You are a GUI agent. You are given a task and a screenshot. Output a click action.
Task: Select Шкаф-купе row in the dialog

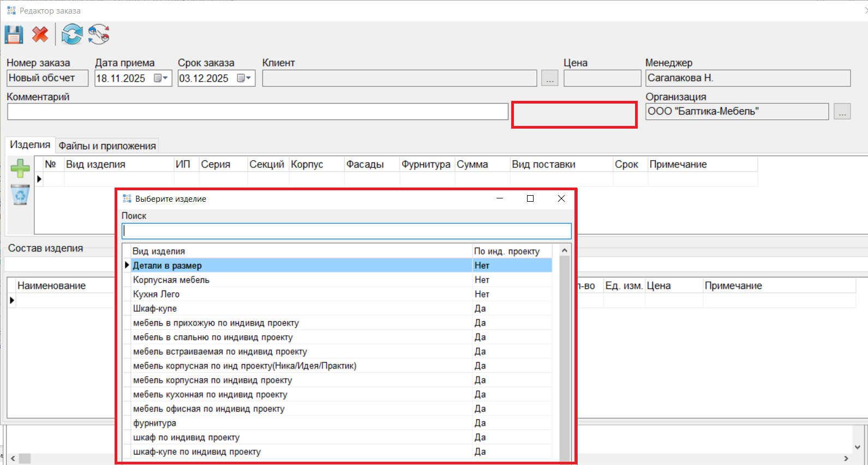pos(155,309)
